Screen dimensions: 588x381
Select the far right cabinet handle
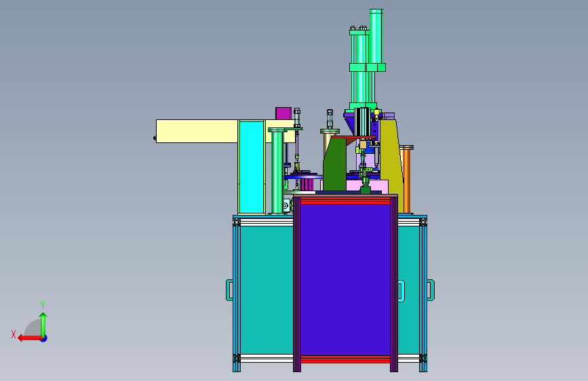coord(431,290)
